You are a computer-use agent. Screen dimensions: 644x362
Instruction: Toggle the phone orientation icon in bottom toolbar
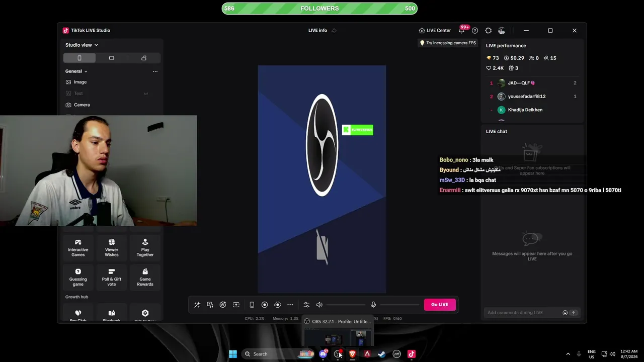point(252,305)
